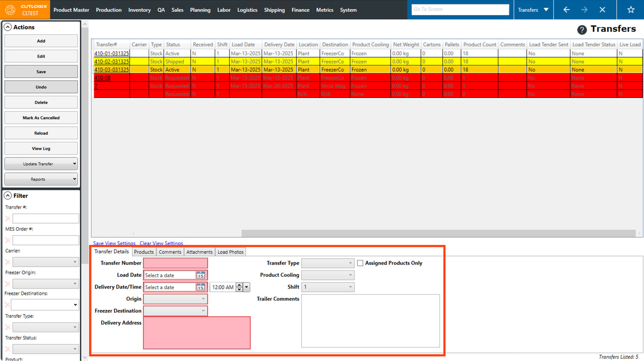Switch to the Products tab
Image resolution: width=644 pixels, height=361 pixels.
click(x=144, y=252)
